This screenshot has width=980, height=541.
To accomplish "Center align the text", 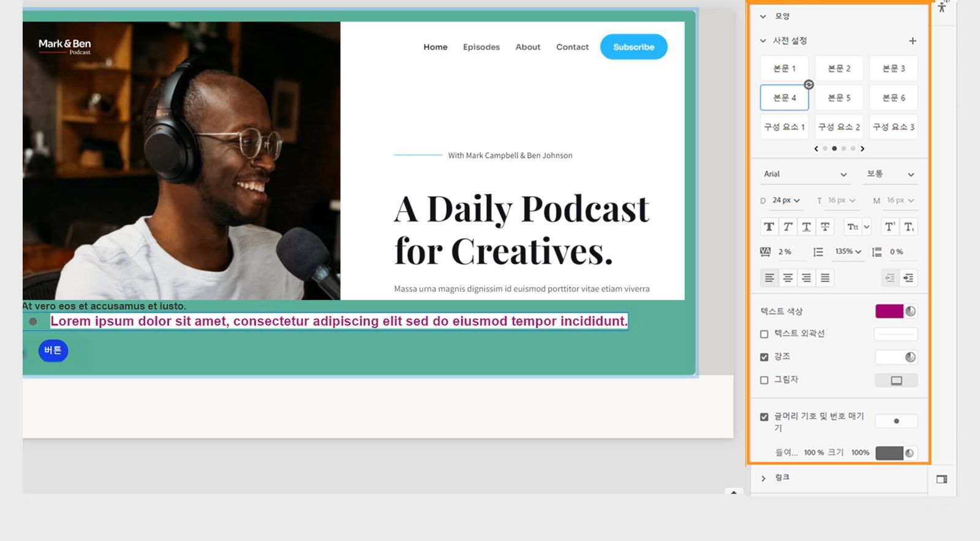I will pyautogui.click(x=788, y=278).
